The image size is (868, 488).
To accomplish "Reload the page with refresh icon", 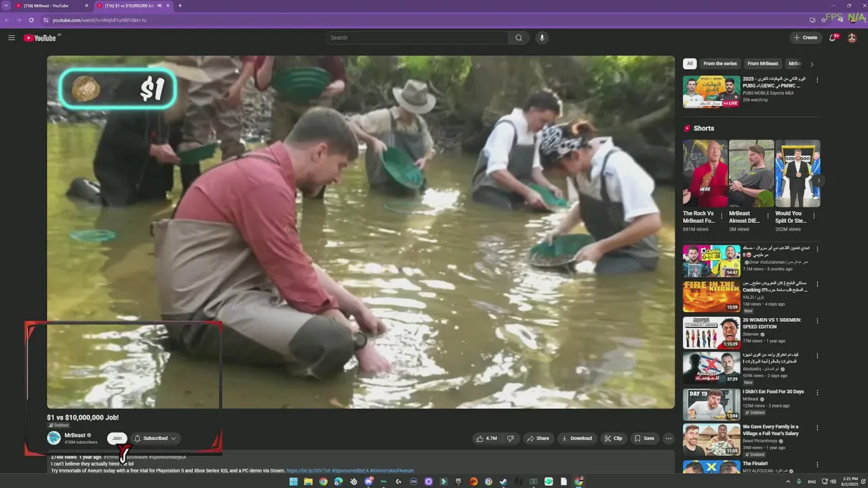I will (31, 20).
